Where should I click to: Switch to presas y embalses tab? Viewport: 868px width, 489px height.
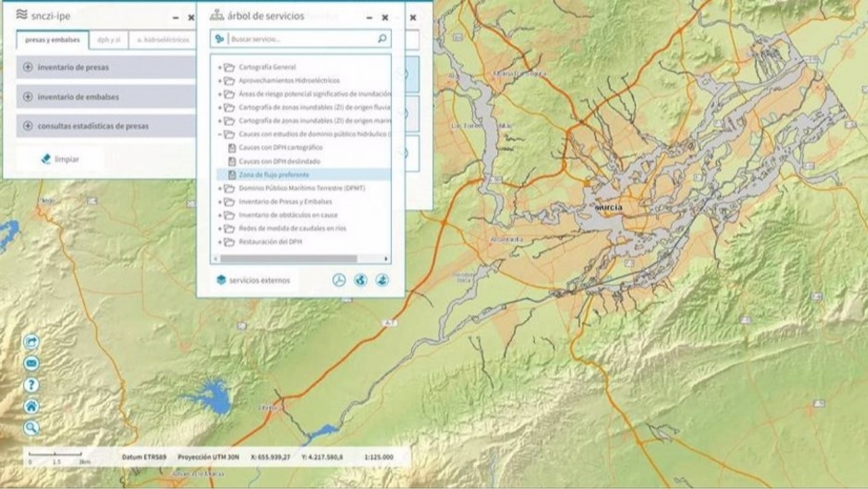(53, 40)
